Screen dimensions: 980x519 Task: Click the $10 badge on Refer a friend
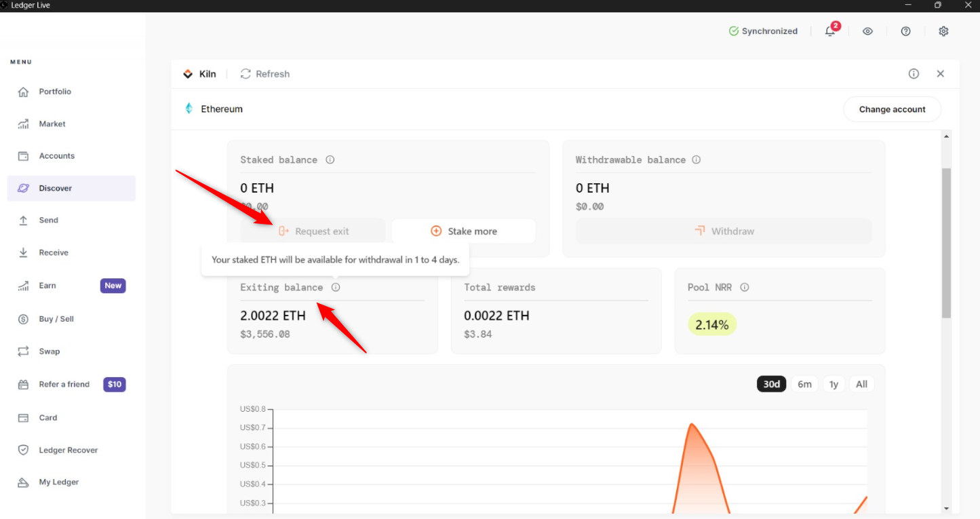[x=115, y=385]
